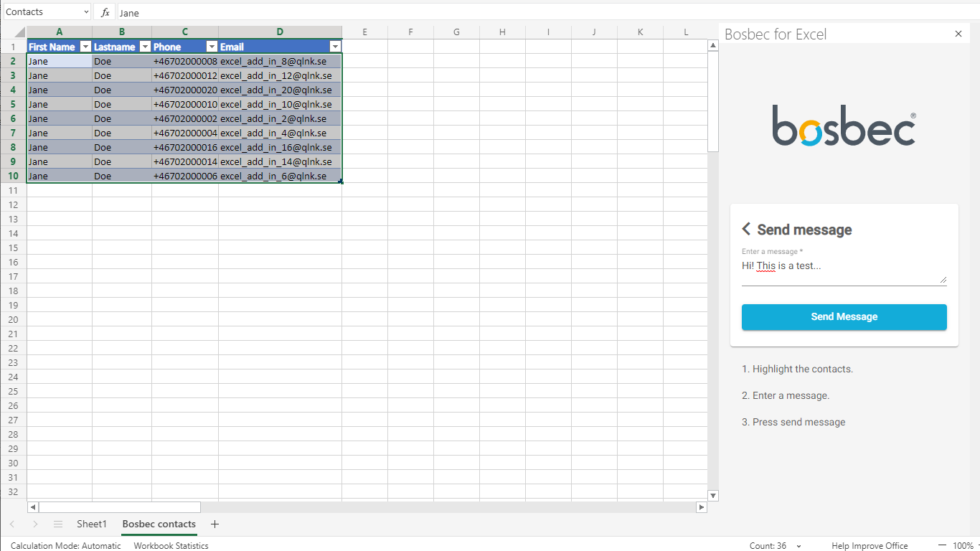Click the Name Box showing Contacts
The height and width of the screenshot is (551, 980).
(42, 12)
